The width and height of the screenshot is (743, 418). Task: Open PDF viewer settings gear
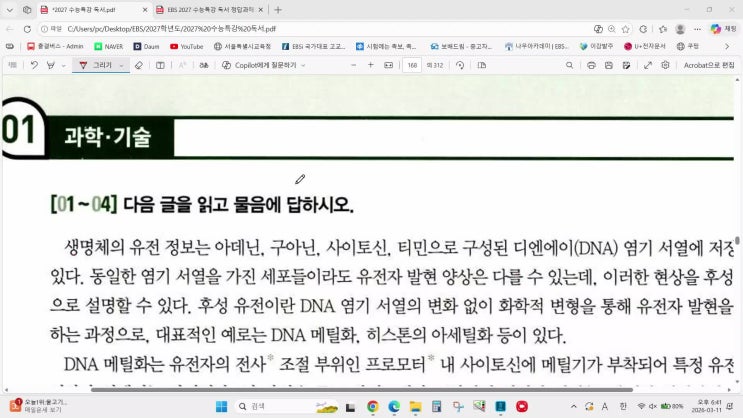(x=664, y=65)
